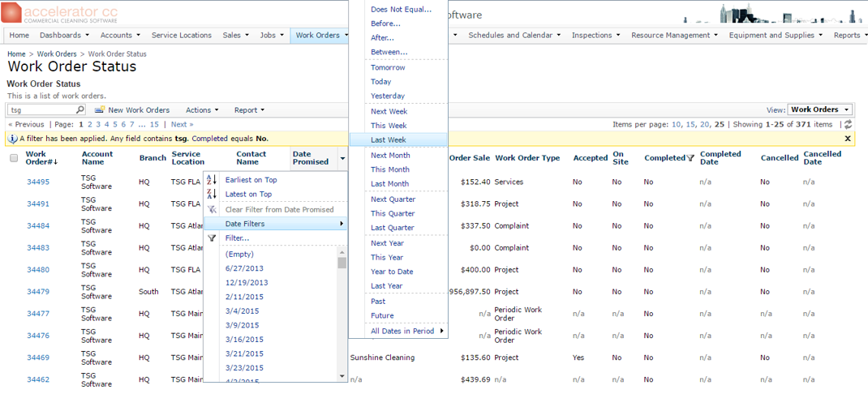
Task: Open the Jobs menu dropdown
Action: [271, 35]
